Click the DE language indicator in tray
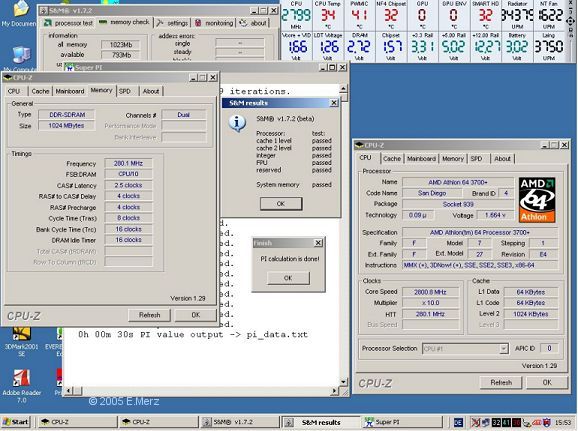 coord(458,422)
